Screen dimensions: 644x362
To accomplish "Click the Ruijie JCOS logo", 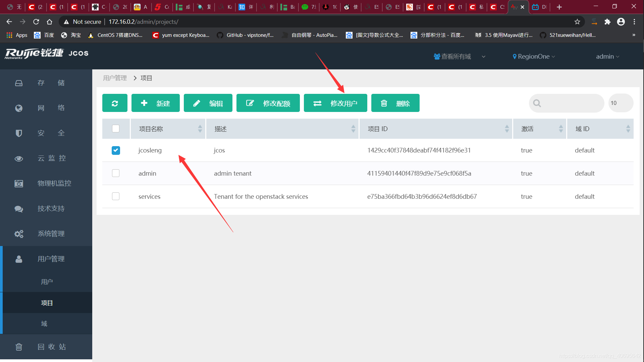I will click(x=47, y=53).
